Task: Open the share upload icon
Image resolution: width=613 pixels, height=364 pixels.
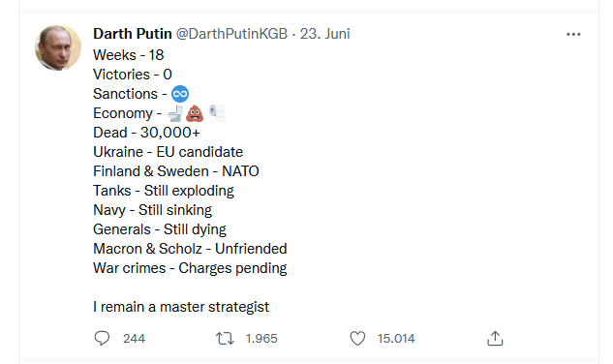Action: pyautogui.click(x=495, y=338)
